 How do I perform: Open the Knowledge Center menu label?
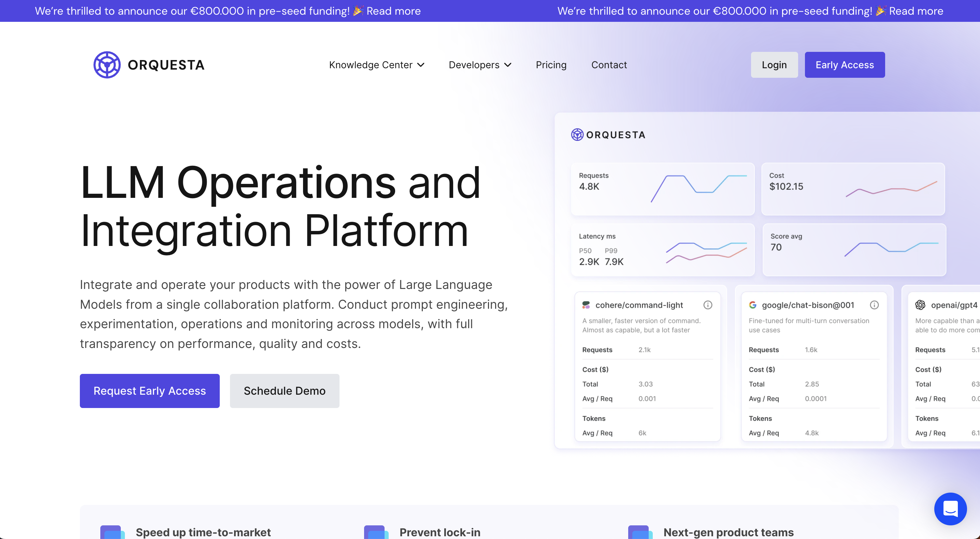pyautogui.click(x=371, y=65)
